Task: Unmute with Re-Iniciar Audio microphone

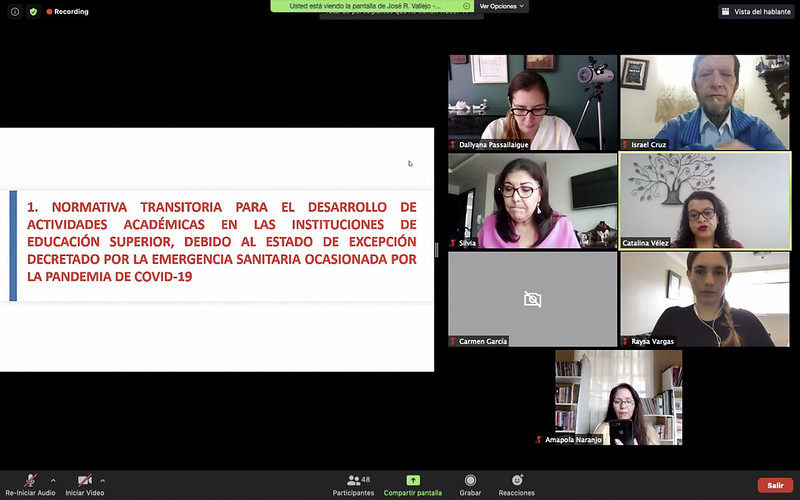Action: (31, 480)
